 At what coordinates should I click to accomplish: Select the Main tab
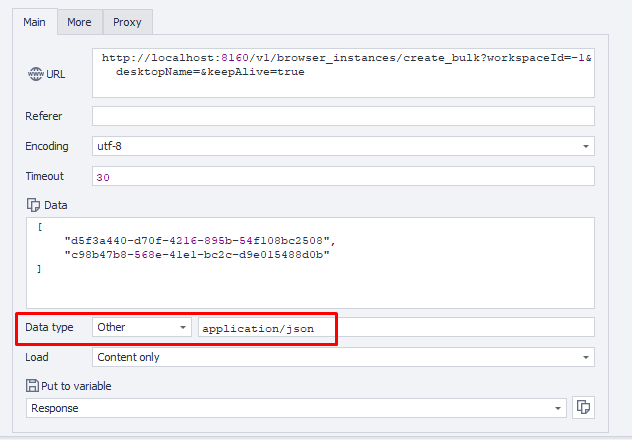pyautogui.click(x=35, y=21)
